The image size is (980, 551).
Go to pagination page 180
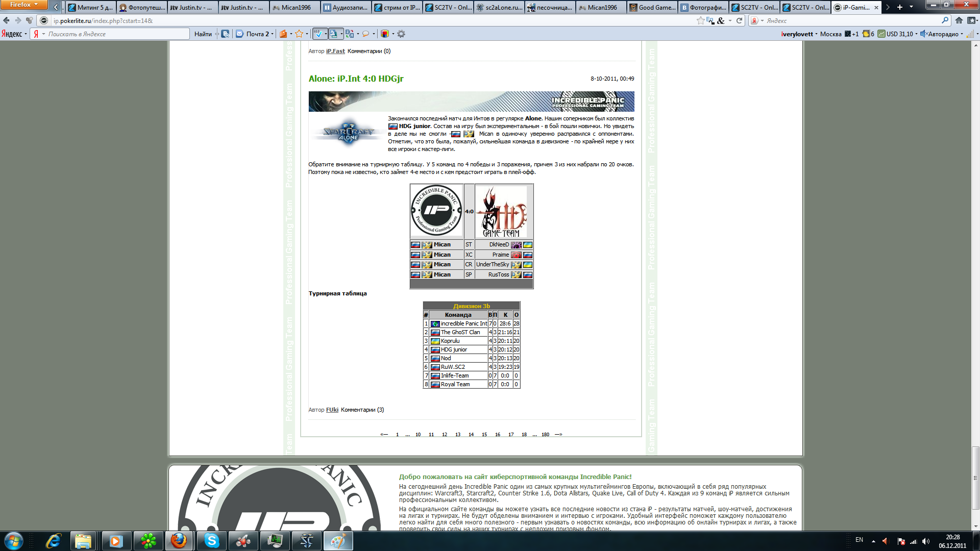pyautogui.click(x=545, y=435)
